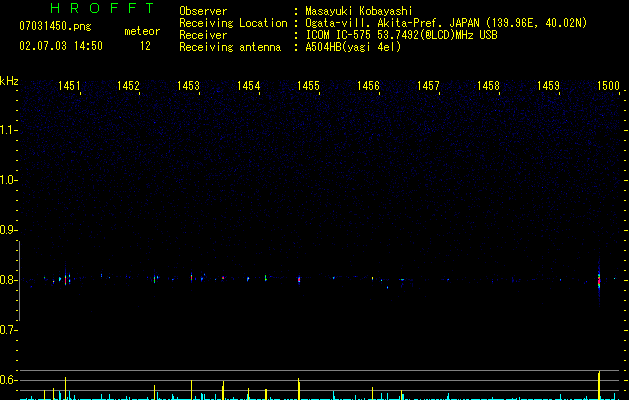Image resolution: width=629 pixels, height=400 pixels.
Task: Click the 1452 time axis marker
Action: point(128,86)
